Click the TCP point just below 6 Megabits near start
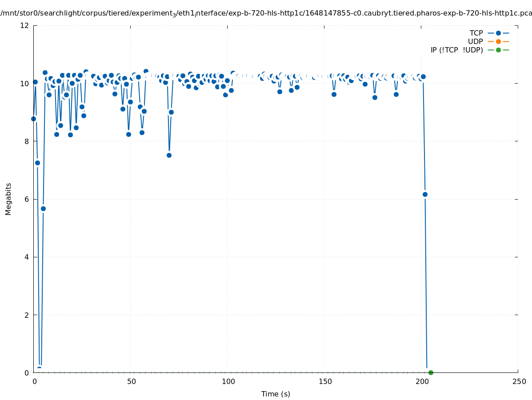Image resolution: width=532 pixels, height=400 pixels. pyautogui.click(x=43, y=208)
